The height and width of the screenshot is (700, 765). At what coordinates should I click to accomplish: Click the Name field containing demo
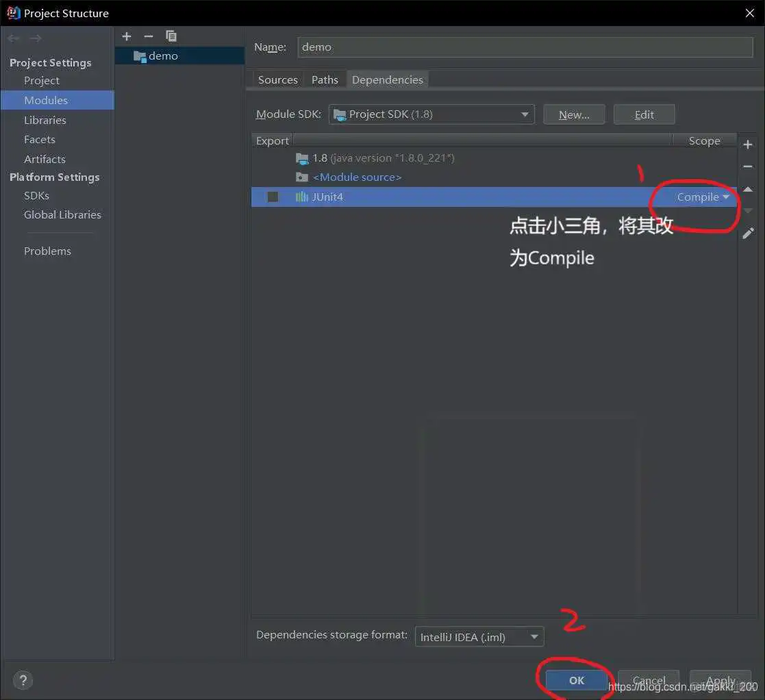tap(525, 47)
